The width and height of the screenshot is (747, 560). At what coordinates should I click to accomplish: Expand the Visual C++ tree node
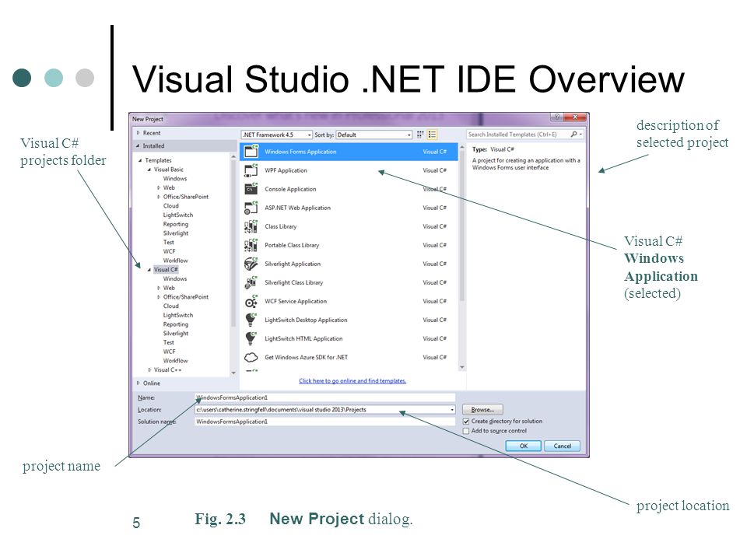coord(149,369)
